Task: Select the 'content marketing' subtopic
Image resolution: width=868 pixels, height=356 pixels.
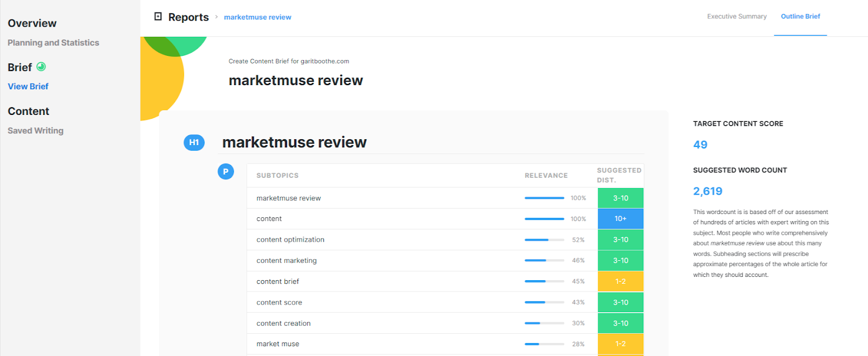Action: pyautogui.click(x=286, y=261)
